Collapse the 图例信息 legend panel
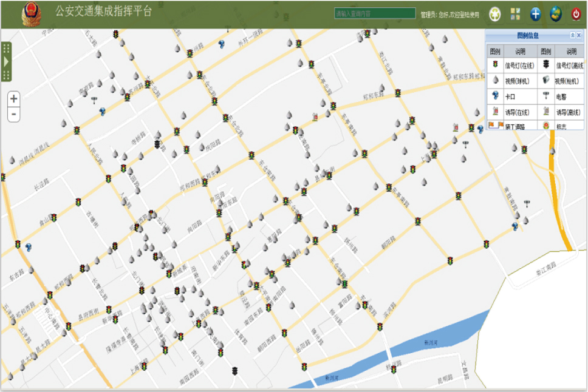Viewport: 588px width, 392px height. (572, 36)
